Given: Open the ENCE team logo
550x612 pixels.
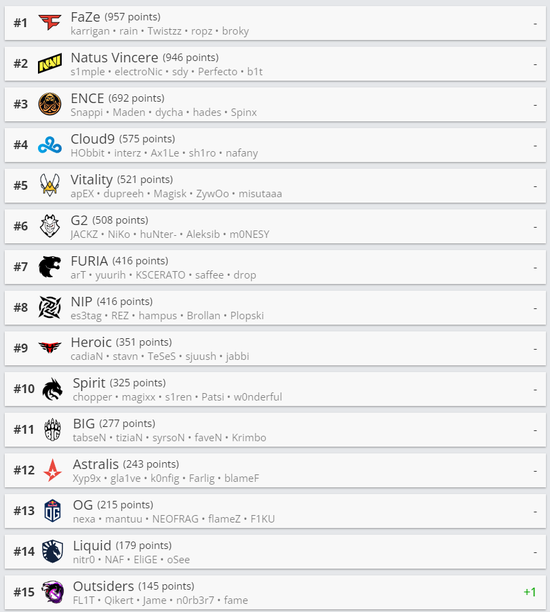Looking at the screenshot, I should [50, 104].
